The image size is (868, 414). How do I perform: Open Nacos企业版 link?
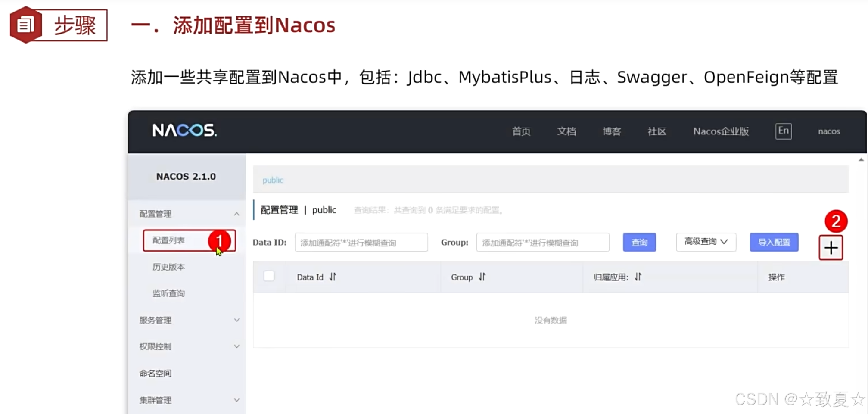pos(721,131)
